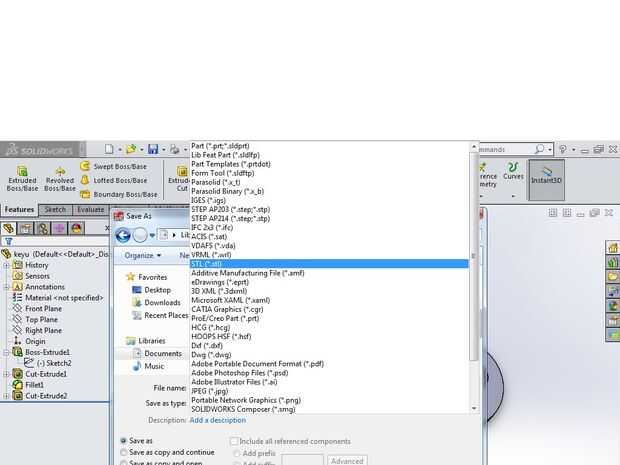
Task: Click file type list scroll-down arrow
Action: [x=474, y=408]
